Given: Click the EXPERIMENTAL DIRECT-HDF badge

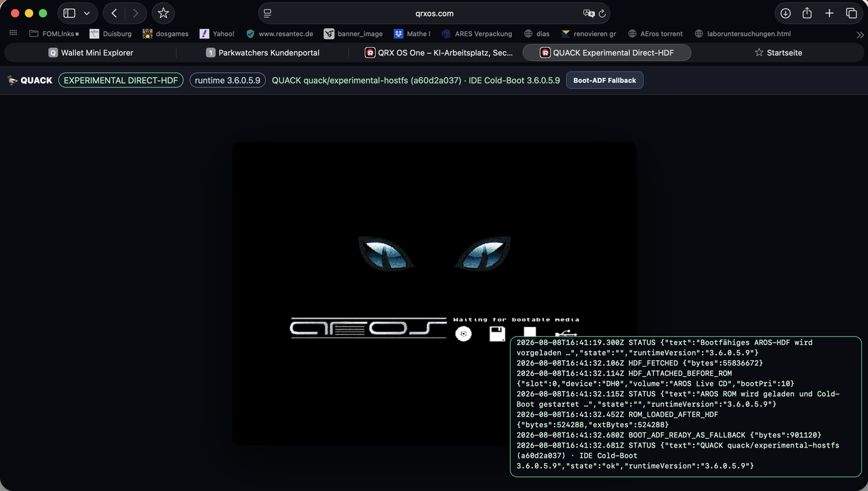Looking at the screenshot, I should coord(121,80).
